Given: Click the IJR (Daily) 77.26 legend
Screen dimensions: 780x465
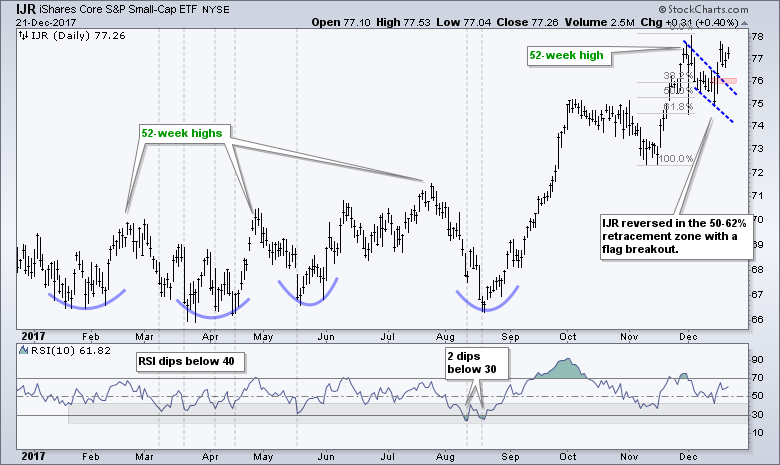Looking at the screenshot, I should coord(78,35).
